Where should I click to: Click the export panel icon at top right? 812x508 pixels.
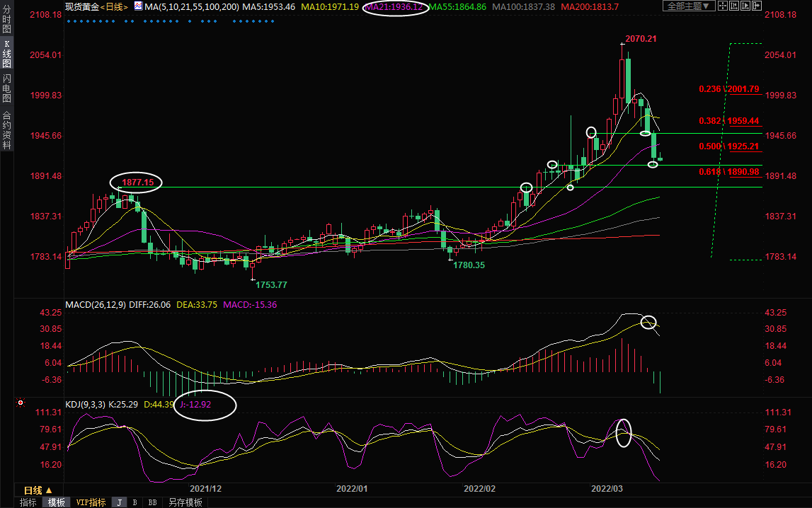click(x=757, y=6)
